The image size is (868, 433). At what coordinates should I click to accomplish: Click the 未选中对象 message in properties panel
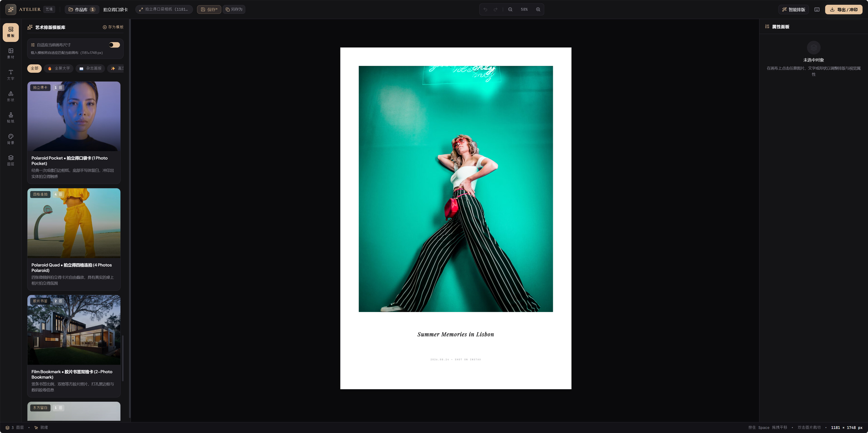[x=813, y=60]
